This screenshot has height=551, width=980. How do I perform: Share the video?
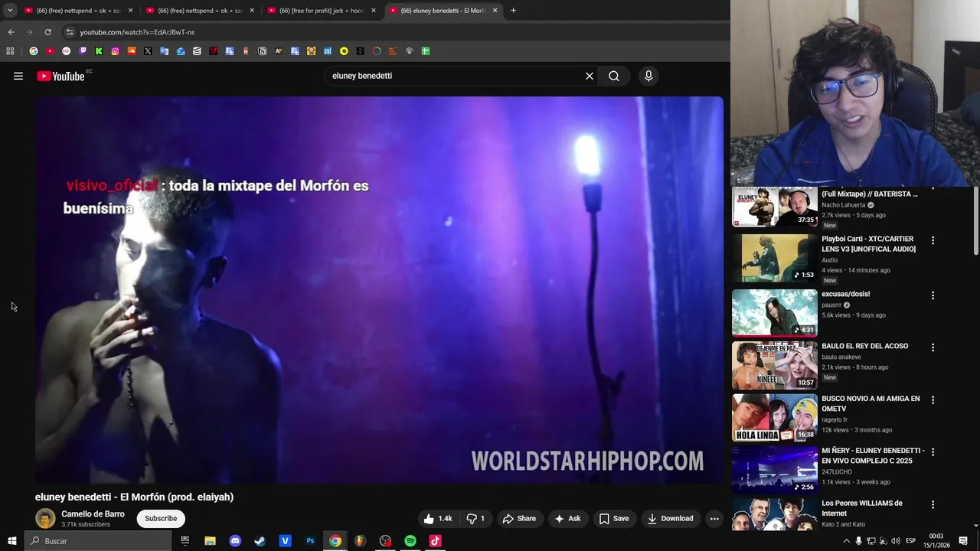click(x=519, y=518)
